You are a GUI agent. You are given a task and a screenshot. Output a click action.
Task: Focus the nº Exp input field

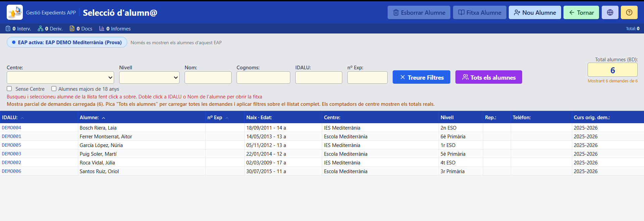pos(367,77)
